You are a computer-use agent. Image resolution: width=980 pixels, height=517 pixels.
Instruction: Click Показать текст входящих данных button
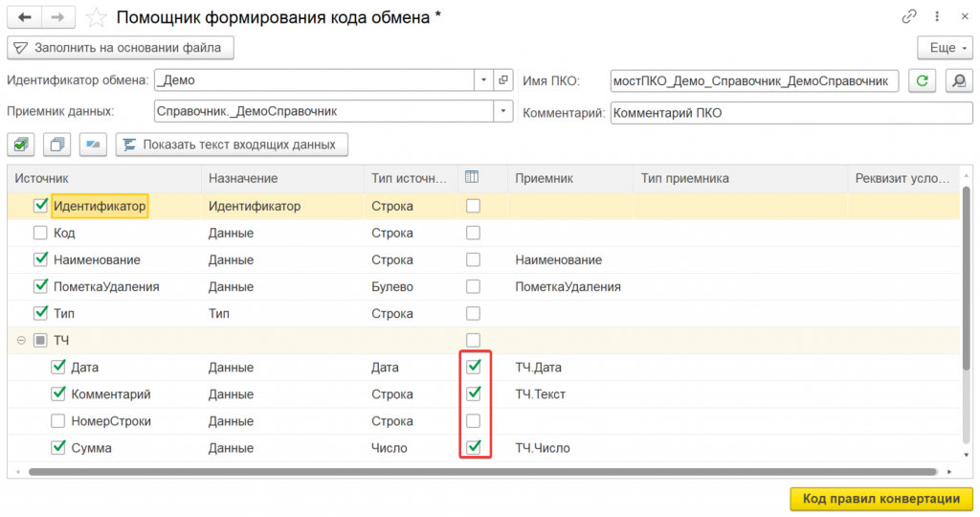(232, 145)
